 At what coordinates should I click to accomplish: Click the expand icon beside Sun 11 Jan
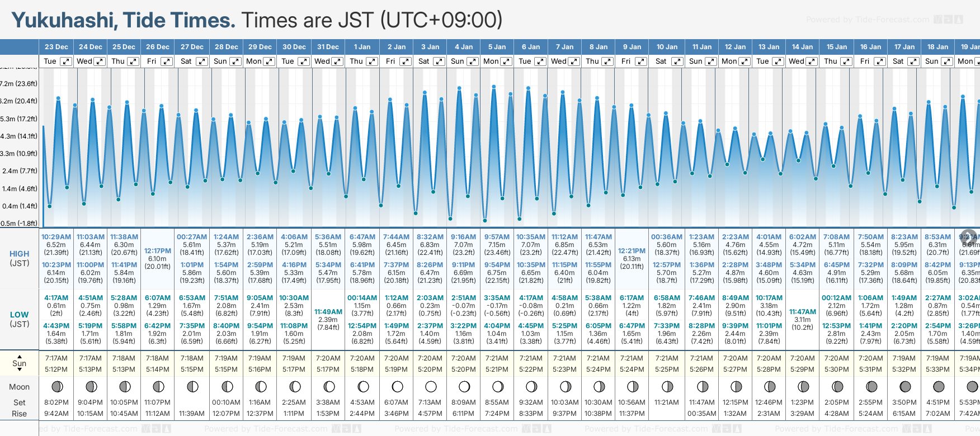pyautogui.click(x=711, y=61)
